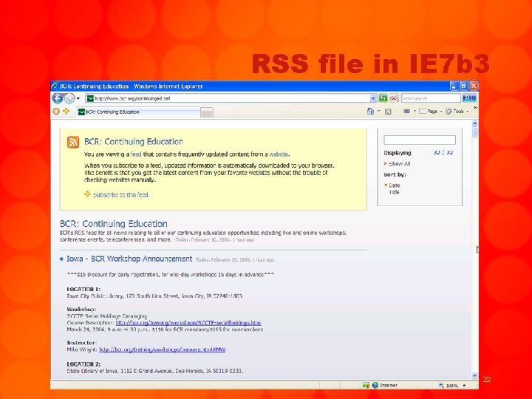Click the feed filter search box
The height and width of the screenshot is (399, 532).
[420, 140]
